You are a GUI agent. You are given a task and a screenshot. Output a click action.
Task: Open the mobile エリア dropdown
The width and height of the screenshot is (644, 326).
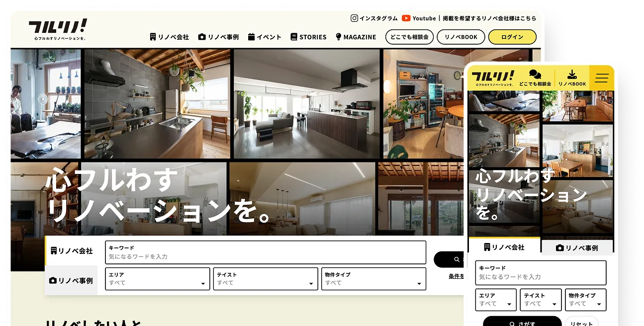tap(496, 300)
